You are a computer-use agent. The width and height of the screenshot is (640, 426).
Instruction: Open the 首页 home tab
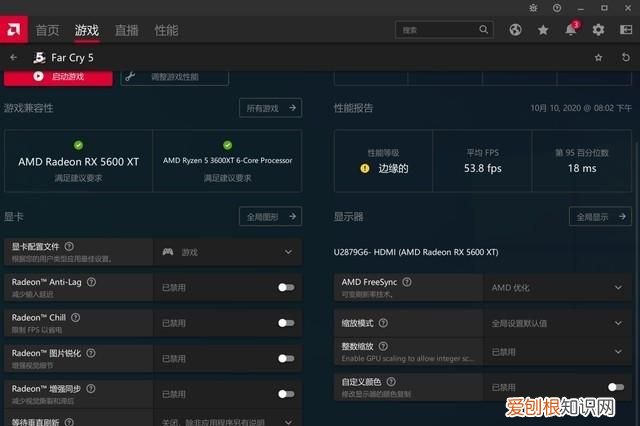pos(47,30)
